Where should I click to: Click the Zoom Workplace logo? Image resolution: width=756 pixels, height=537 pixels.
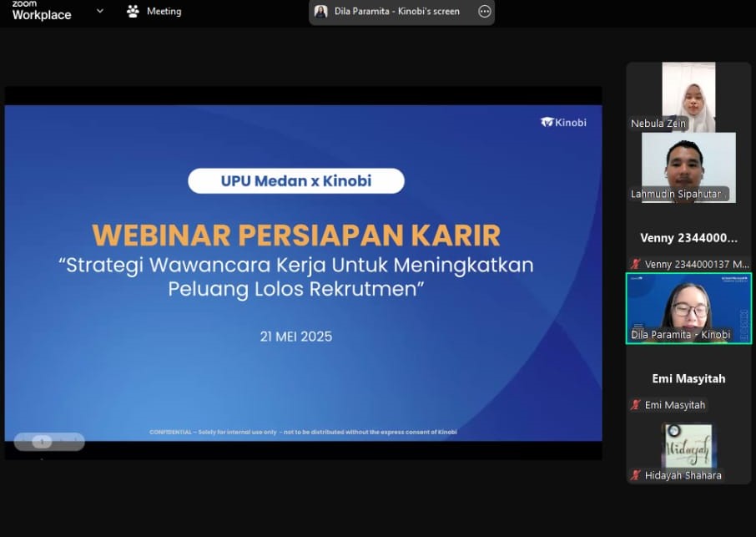click(41, 11)
